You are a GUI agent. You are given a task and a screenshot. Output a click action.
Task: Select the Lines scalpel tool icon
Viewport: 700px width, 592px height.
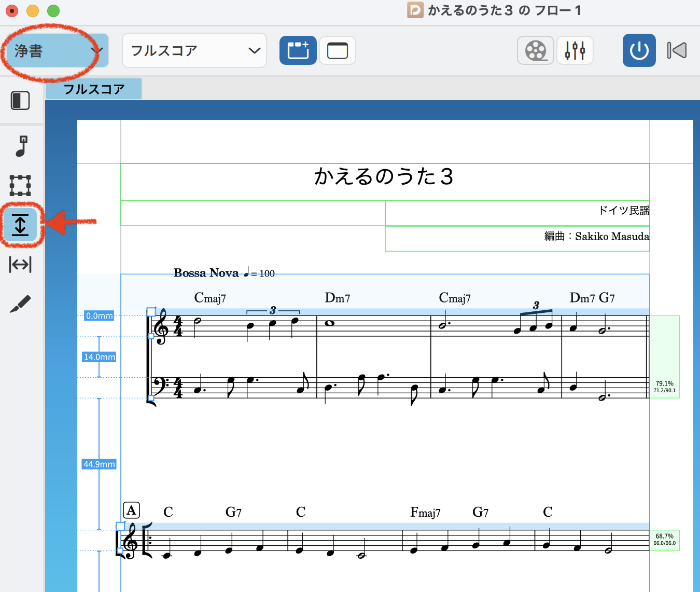pos(21,304)
